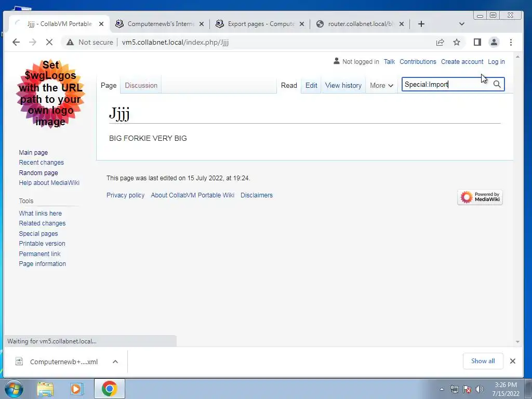Select the Read view tab
The width and height of the screenshot is (532, 399).
tap(289, 86)
